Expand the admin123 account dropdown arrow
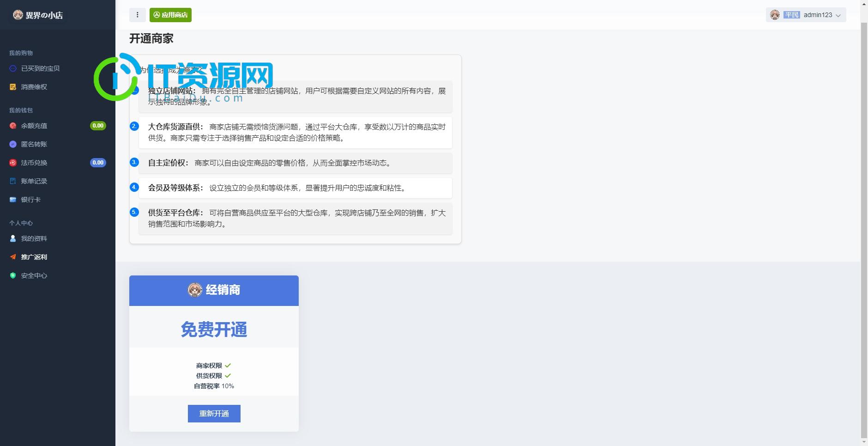 [838, 15]
